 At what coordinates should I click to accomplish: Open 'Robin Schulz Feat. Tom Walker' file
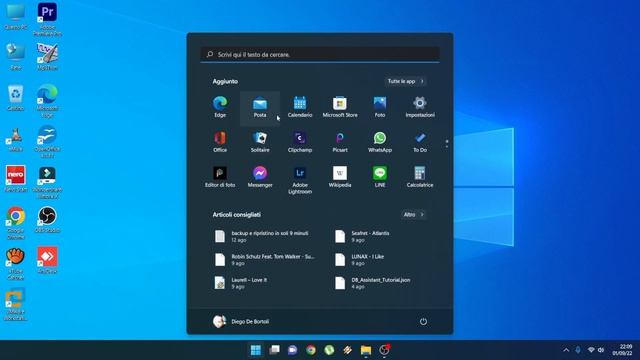pos(265,260)
